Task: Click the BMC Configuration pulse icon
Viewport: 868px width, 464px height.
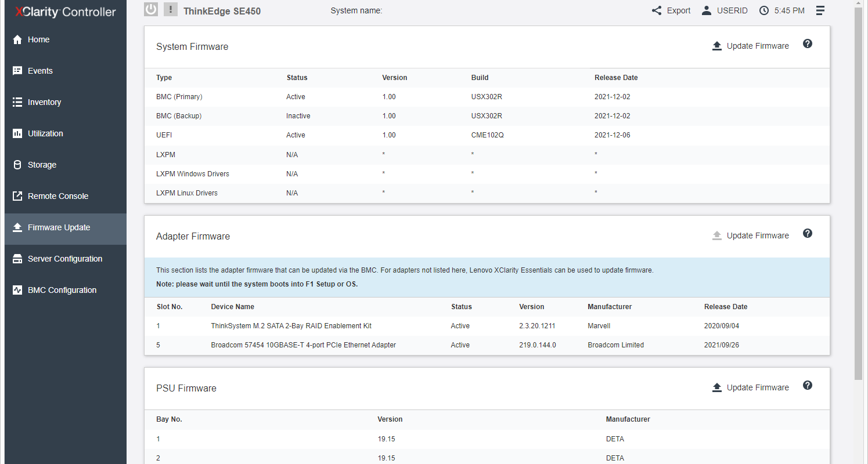Action: click(17, 290)
